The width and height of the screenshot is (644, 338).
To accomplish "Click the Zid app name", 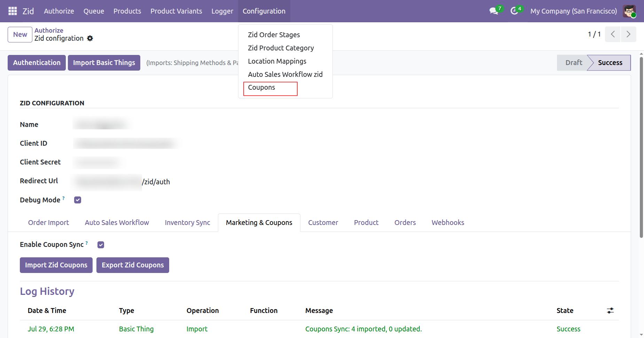I will 28,11.
